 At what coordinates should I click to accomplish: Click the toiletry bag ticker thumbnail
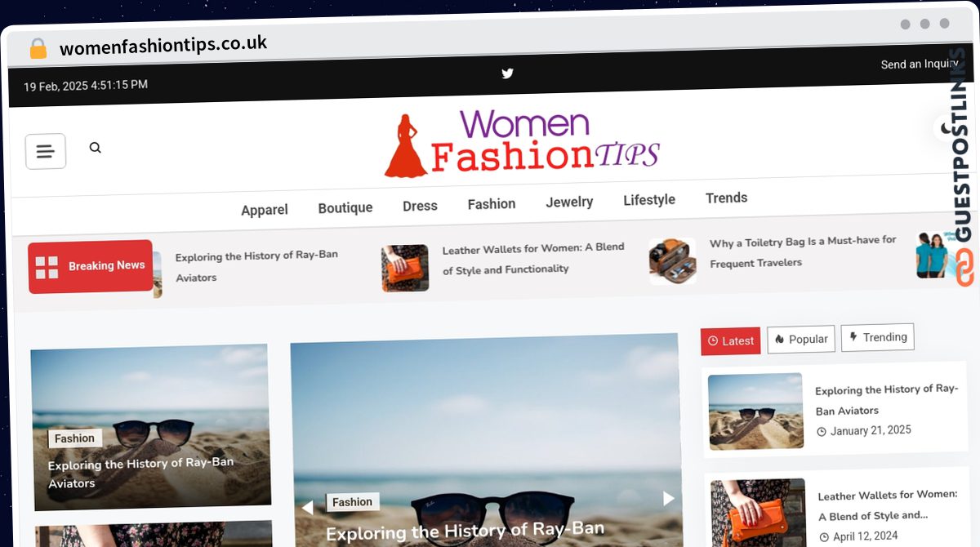(673, 261)
